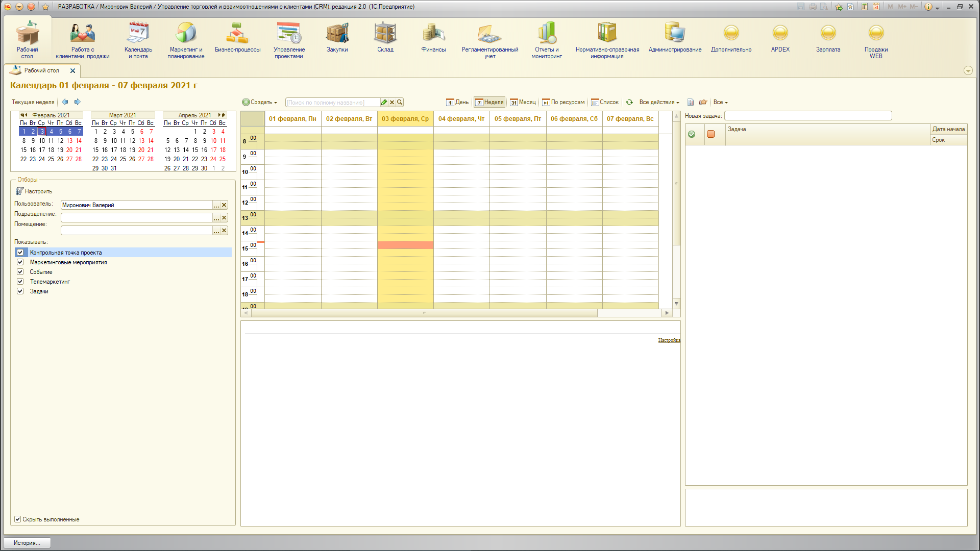Click the refresh calendar icon
The height and width of the screenshot is (551, 980).
(x=629, y=102)
